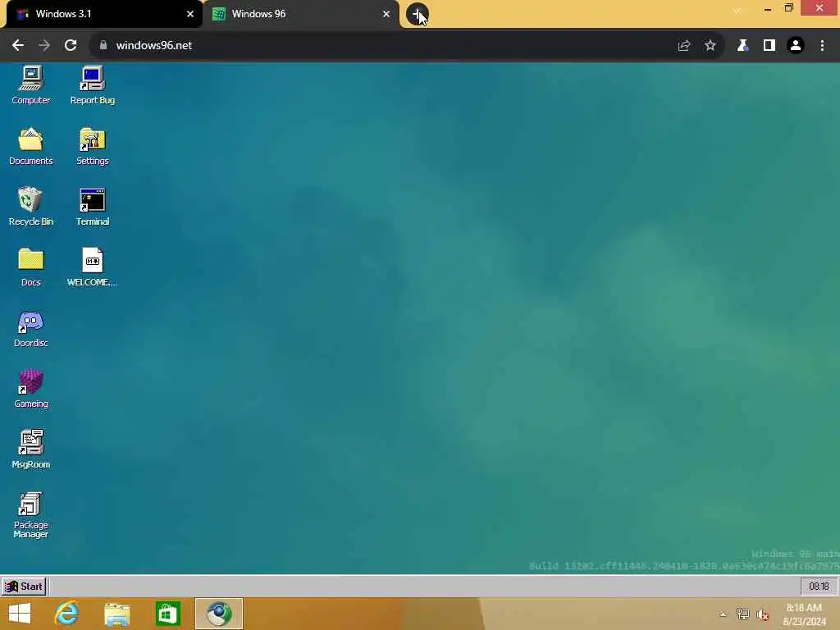Open the Recycle Bin icon
Screen dimensions: 840x630
coord(30,207)
